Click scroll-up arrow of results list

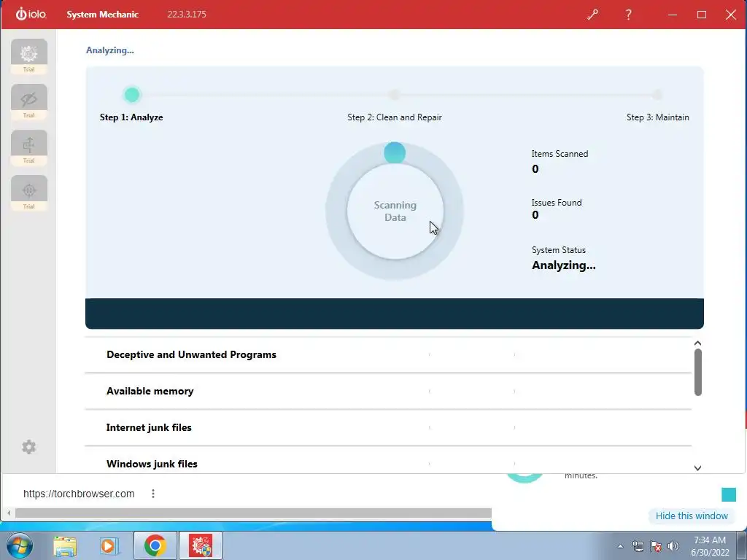(697, 343)
